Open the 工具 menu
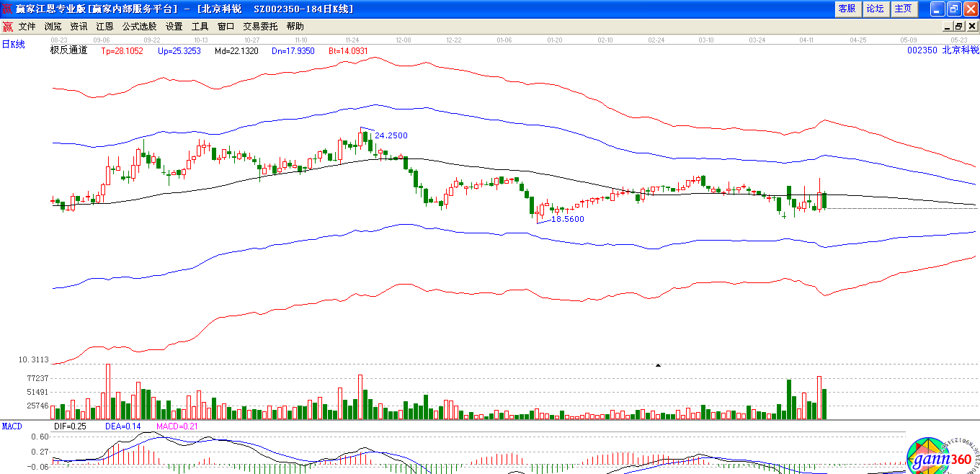 coord(200,27)
